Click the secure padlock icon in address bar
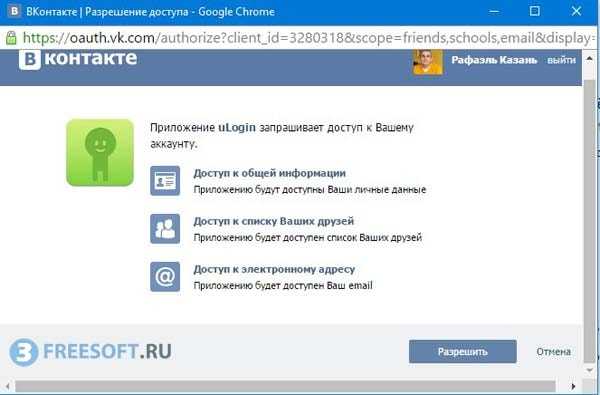 11,38
